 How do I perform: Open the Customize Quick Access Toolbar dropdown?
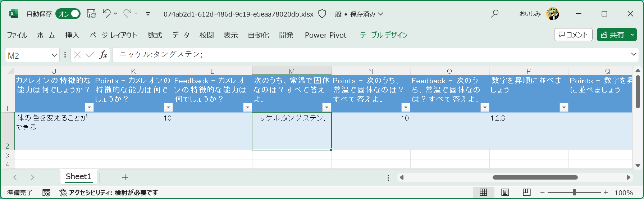click(148, 14)
